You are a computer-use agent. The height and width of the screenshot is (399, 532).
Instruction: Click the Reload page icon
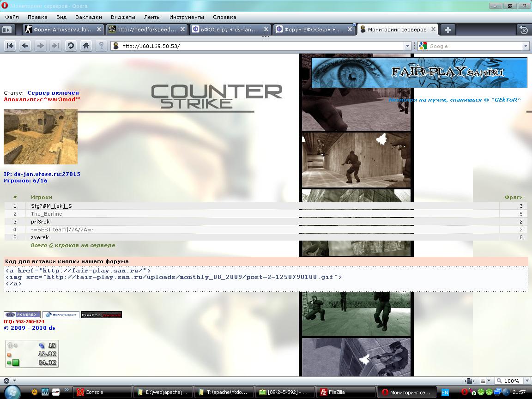pyautogui.click(x=71, y=46)
